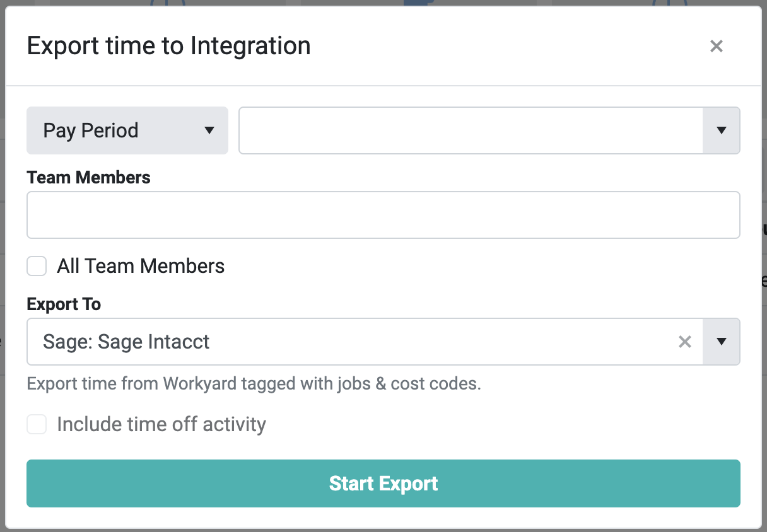767x532 pixels.
Task: Enable the Include time off activity checkbox
Action: (37, 424)
